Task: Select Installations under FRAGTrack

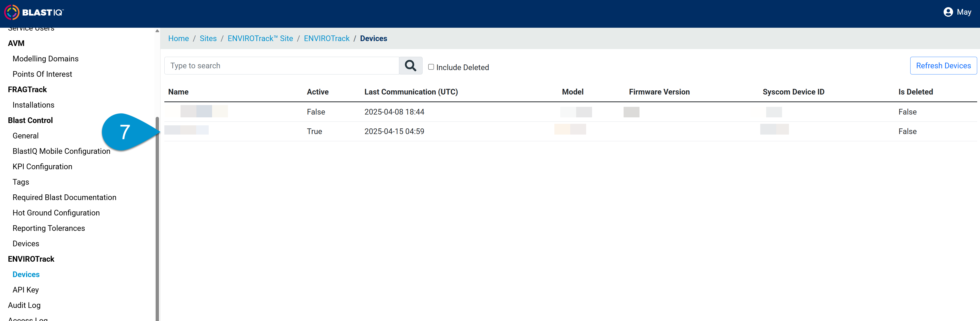Action: tap(34, 105)
